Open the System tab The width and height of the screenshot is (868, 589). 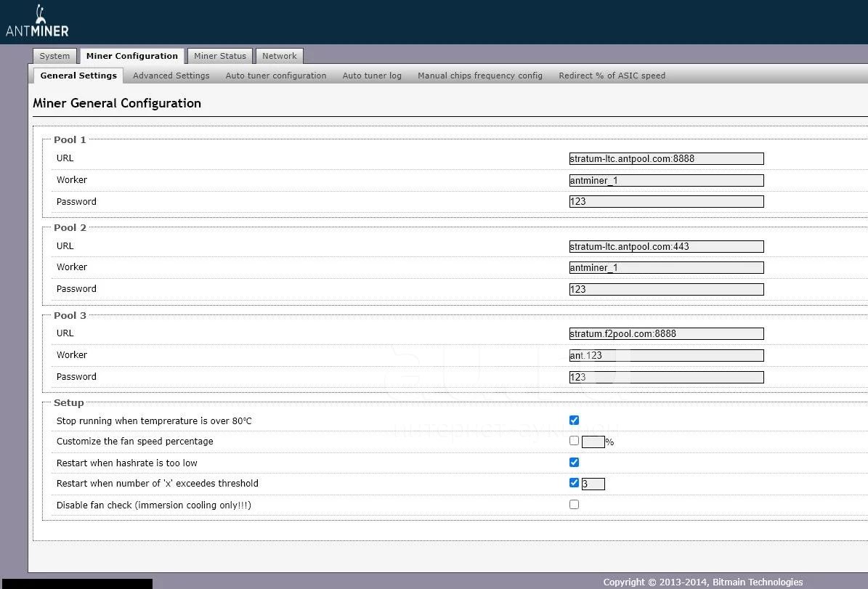tap(54, 56)
